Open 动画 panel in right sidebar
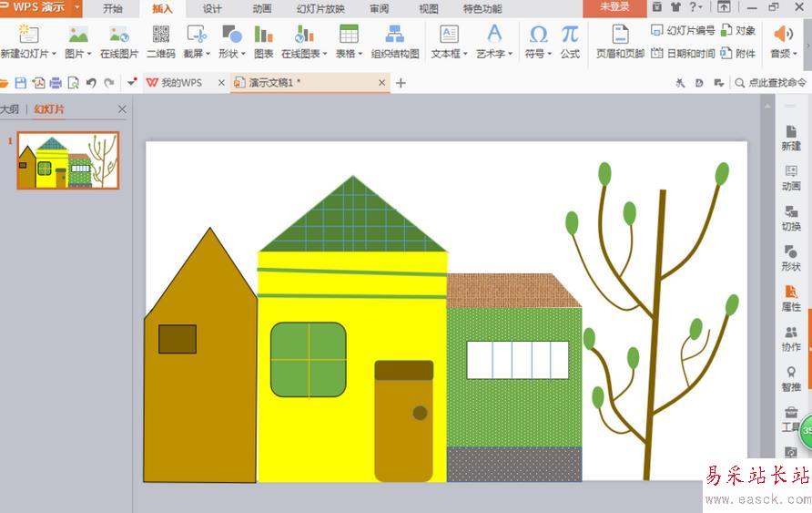 791,179
